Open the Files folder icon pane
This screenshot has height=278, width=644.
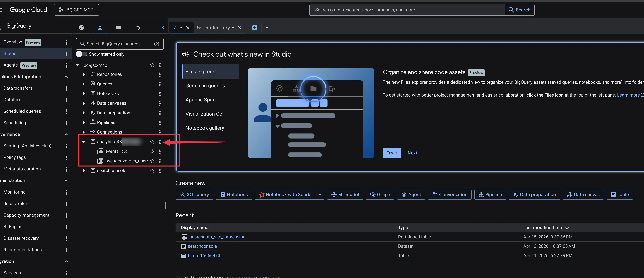[119, 28]
